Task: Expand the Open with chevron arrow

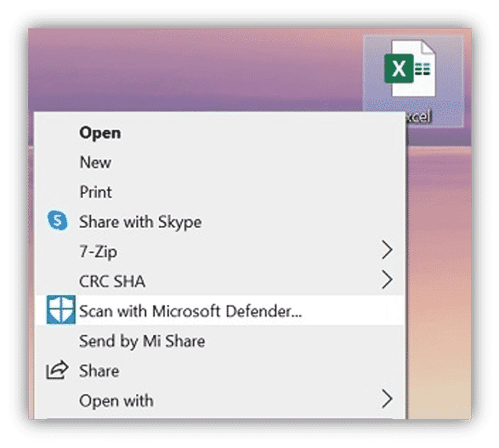Action: point(387,399)
